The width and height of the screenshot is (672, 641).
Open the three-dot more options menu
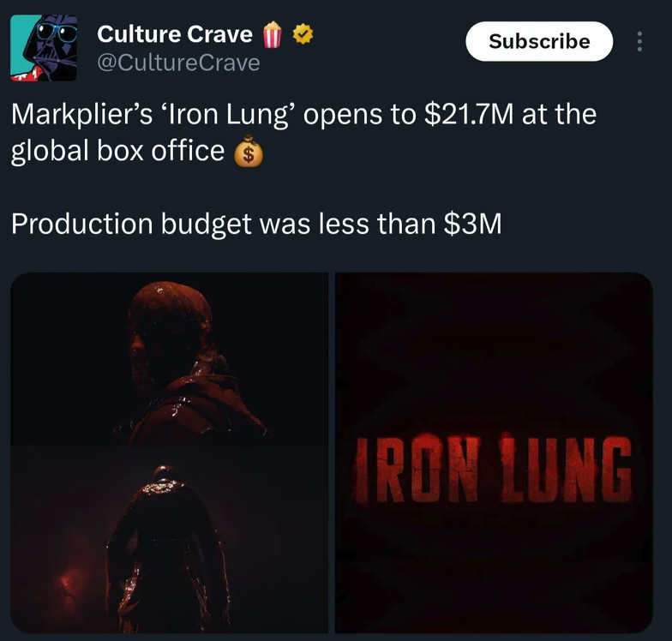[639, 41]
